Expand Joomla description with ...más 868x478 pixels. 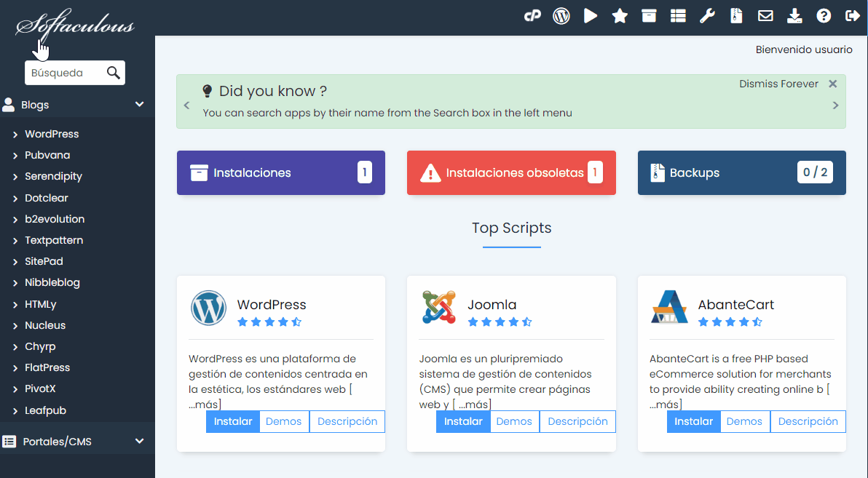pyautogui.click(x=473, y=405)
